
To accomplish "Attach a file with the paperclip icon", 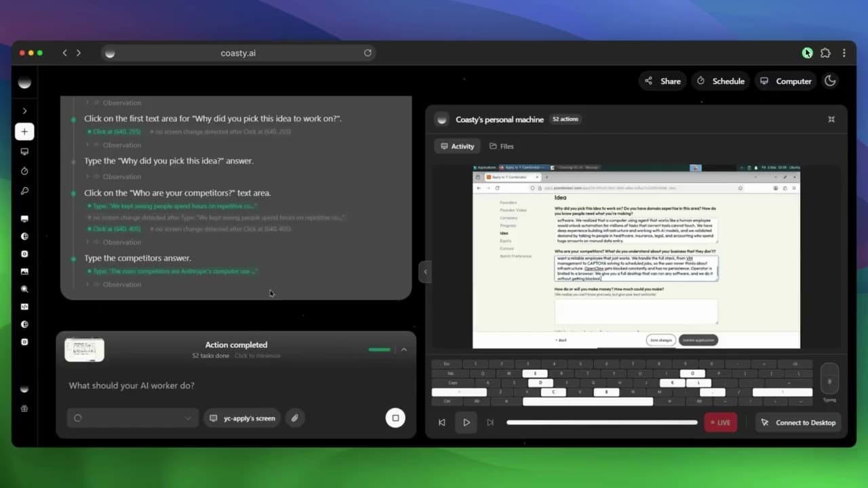I will coord(294,418).
